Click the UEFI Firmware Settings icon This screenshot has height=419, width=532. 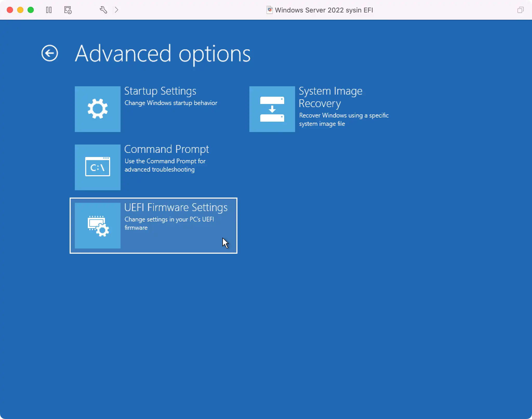click(x=97, y=225)
